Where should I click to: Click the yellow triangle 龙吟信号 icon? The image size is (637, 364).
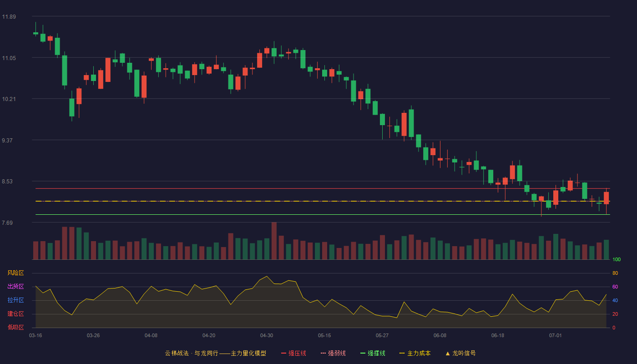(448, 353)
